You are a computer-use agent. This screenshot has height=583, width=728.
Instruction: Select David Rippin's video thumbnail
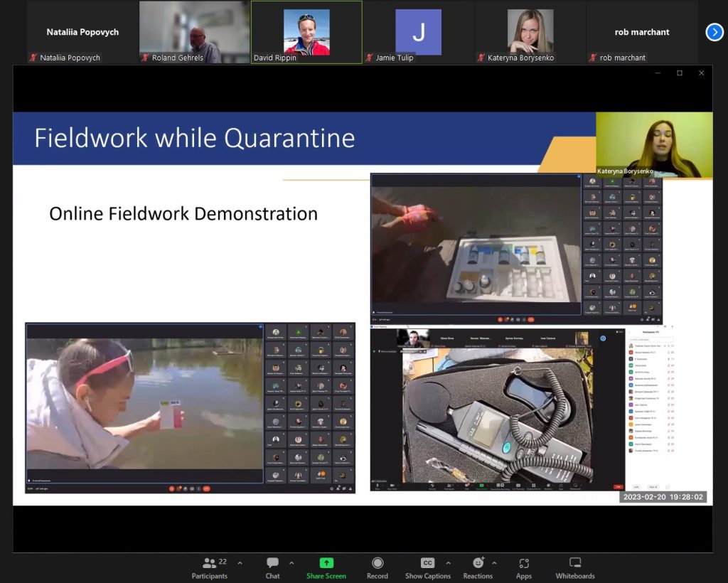(x=306, y=32)
